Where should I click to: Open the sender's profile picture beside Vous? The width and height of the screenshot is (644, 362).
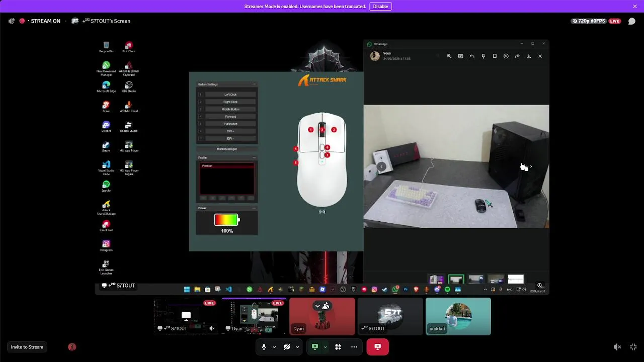pyautogui.click(x=375, y=56)
